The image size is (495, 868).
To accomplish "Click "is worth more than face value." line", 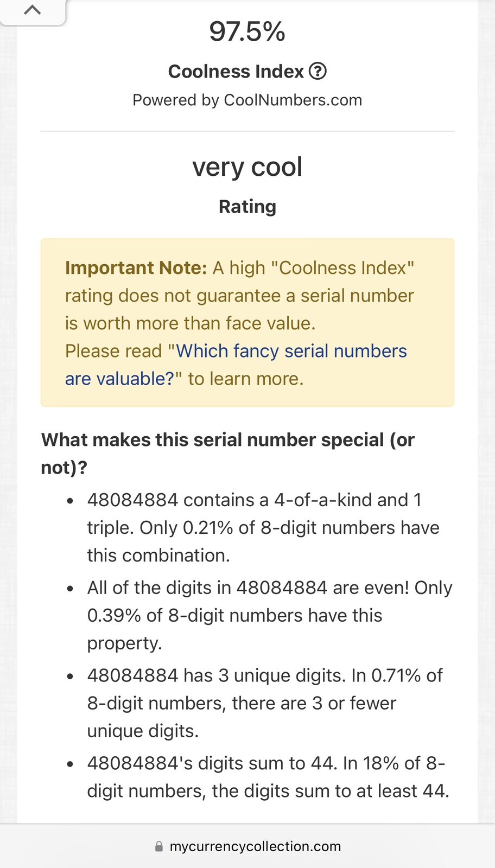I will coord(191,323).
